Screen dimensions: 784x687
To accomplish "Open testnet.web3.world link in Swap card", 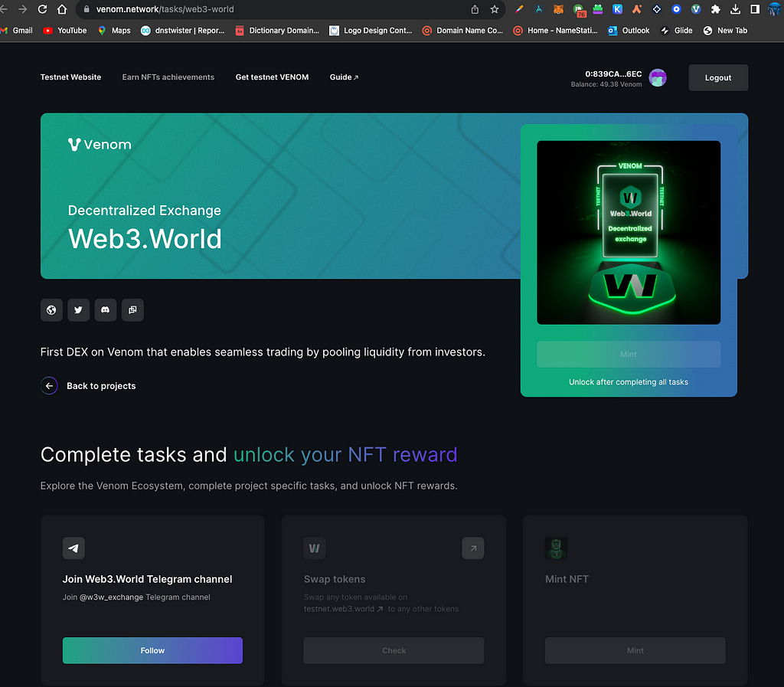I will click(344, 609).
